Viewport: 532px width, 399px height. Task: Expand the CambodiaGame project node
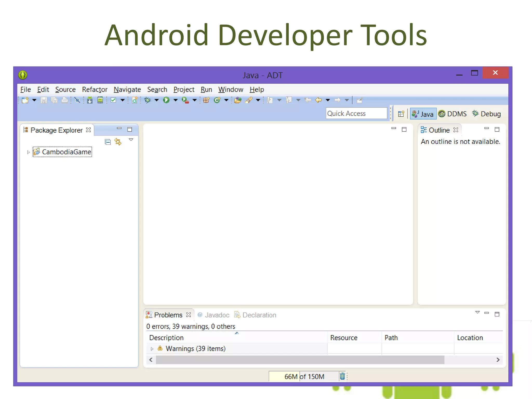coord(28,152)
